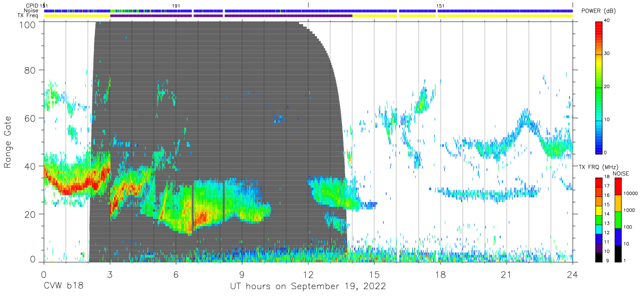The image size is (644, 297).
Task: Click the "Noise" row label at top
Action: click(x=31, y=10)
